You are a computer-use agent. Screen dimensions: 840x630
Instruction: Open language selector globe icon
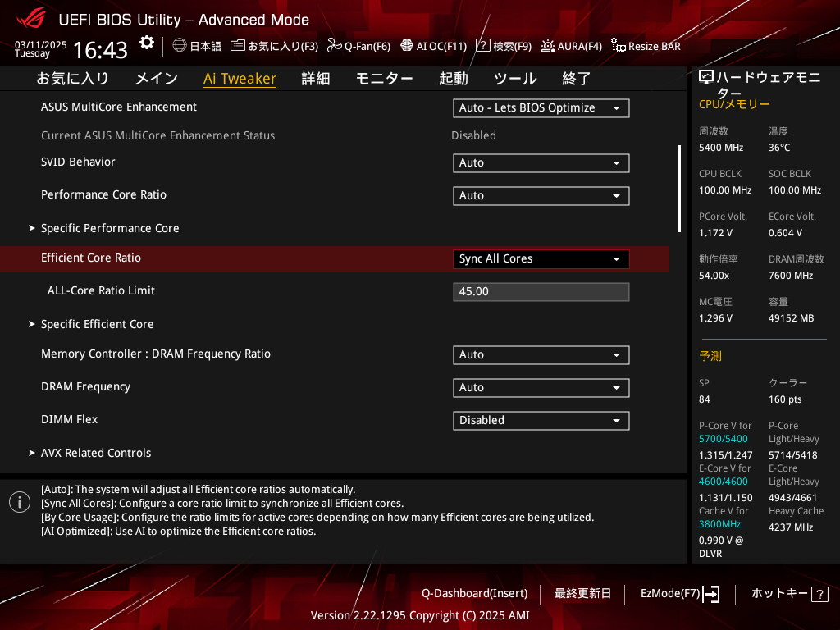pyautogui.click(x=180, y=46)
